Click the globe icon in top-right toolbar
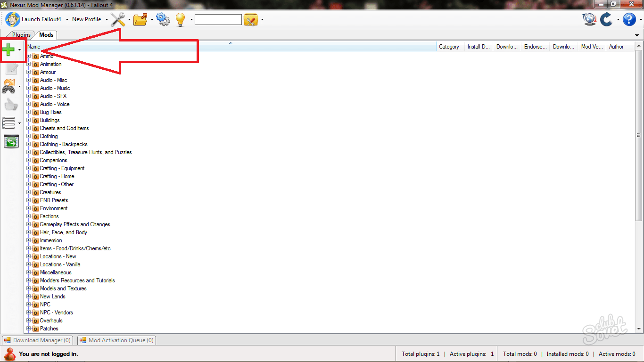Image resolution: width=644 pixels, height=362 pixels. click(x=589, y=19)
